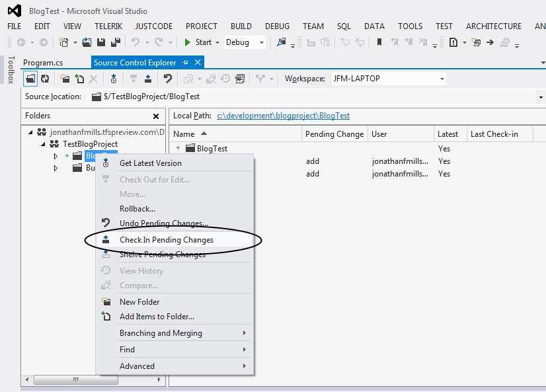
Task: Open the ARCHITECTURE menu
Action: (x=493, y=26)
